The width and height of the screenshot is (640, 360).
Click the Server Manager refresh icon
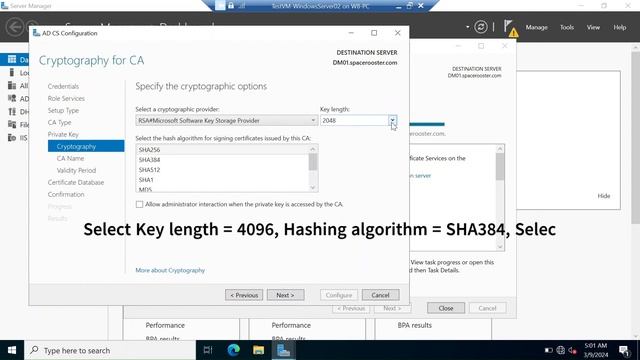[x=481, y=27]
